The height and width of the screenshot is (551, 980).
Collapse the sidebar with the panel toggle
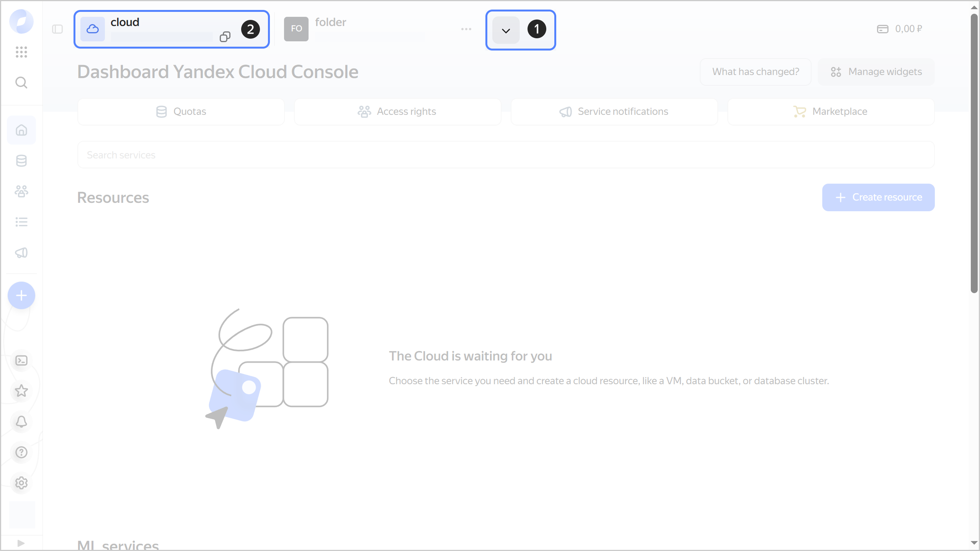57,29
